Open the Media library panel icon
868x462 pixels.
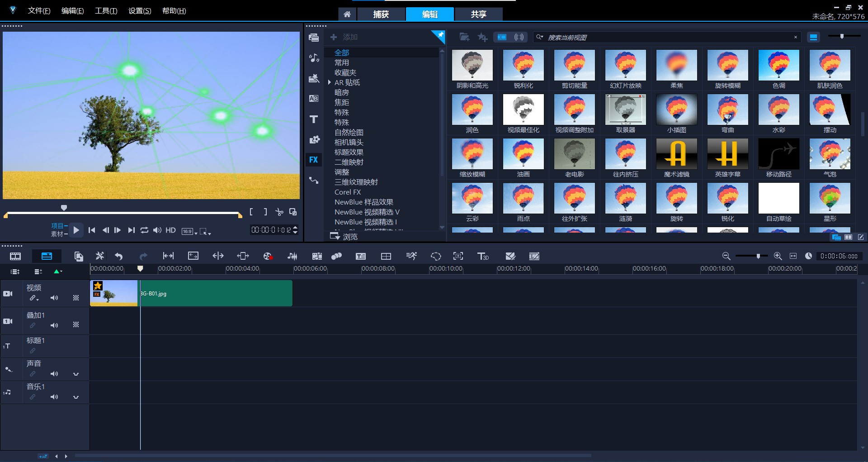pyautogui.click(x=314, y=38)
